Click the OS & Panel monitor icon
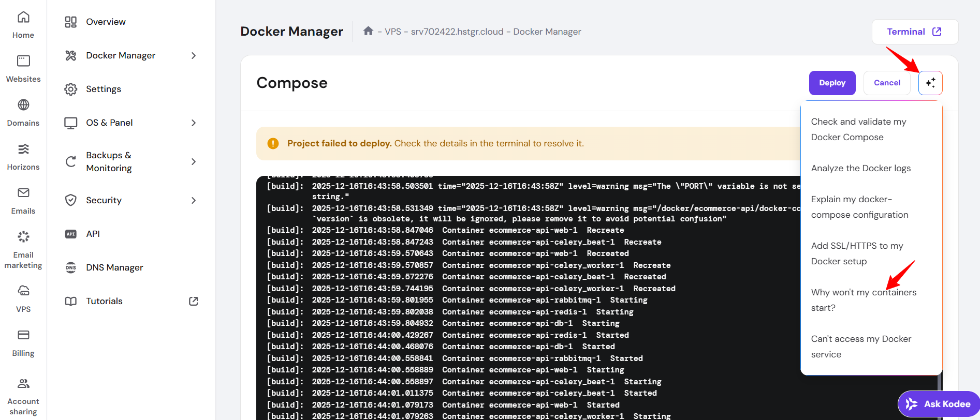 pos(71,123)
